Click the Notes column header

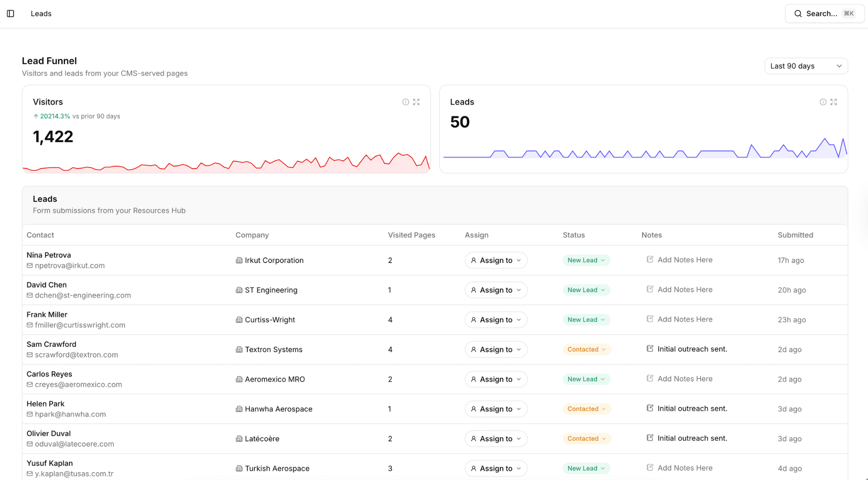click(651, 235)
